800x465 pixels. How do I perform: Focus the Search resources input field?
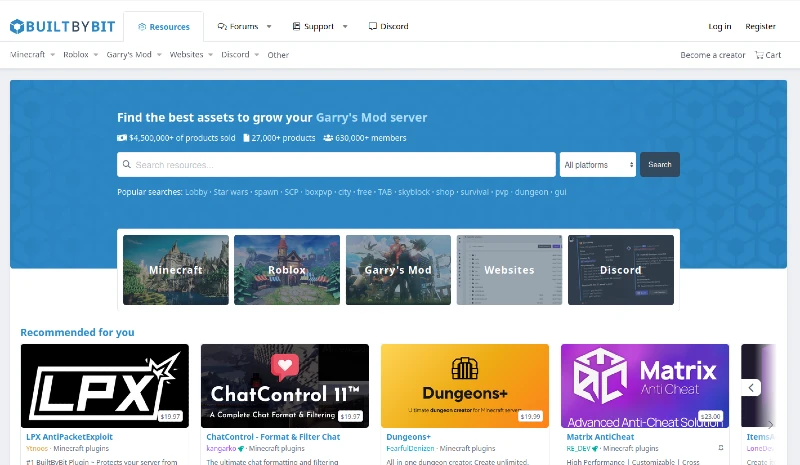tap(336, 164)
